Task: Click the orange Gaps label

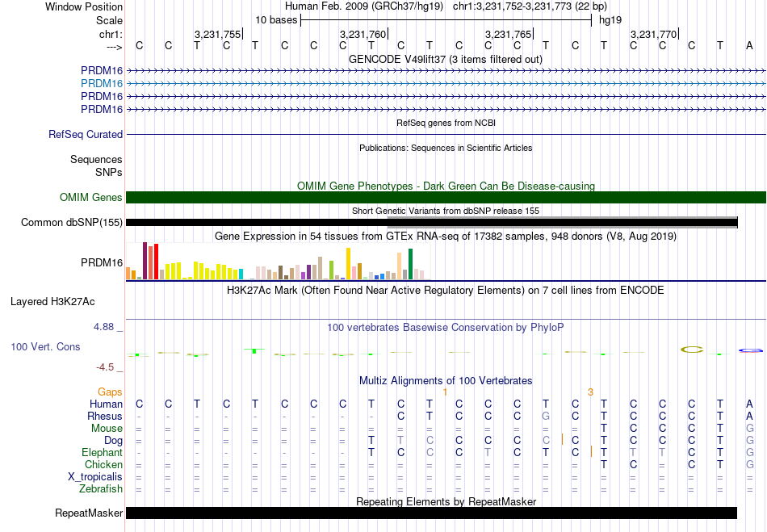Action: (110, 392)
